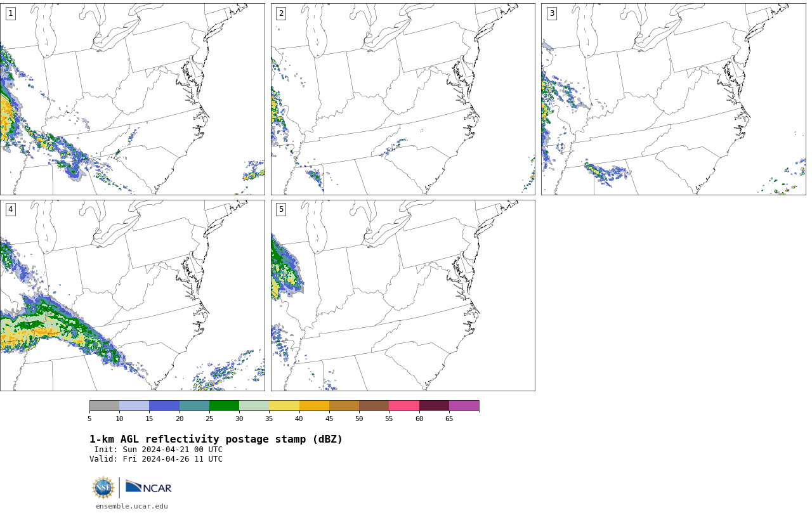Click the dark brown 50-55 dBZ swatch
This screenshot has width=812, height=513.
click(x=374, y=406)
